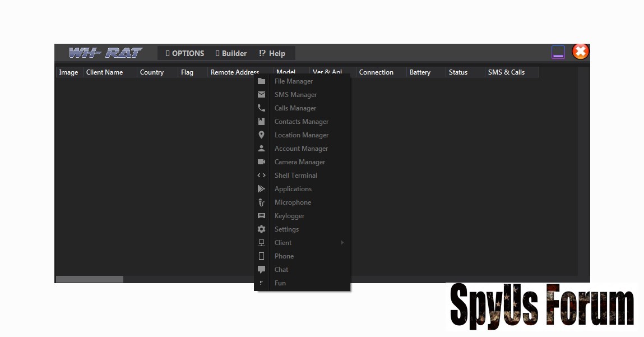Screen dimensions: 644x337
Task: Click the SMS Manager envelope icon
Action: click(261, 95)
